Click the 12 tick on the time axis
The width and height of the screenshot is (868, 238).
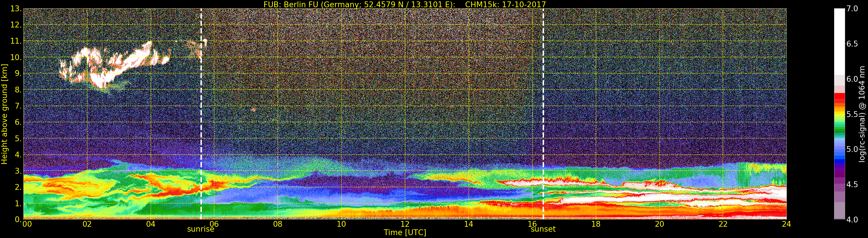405,224
